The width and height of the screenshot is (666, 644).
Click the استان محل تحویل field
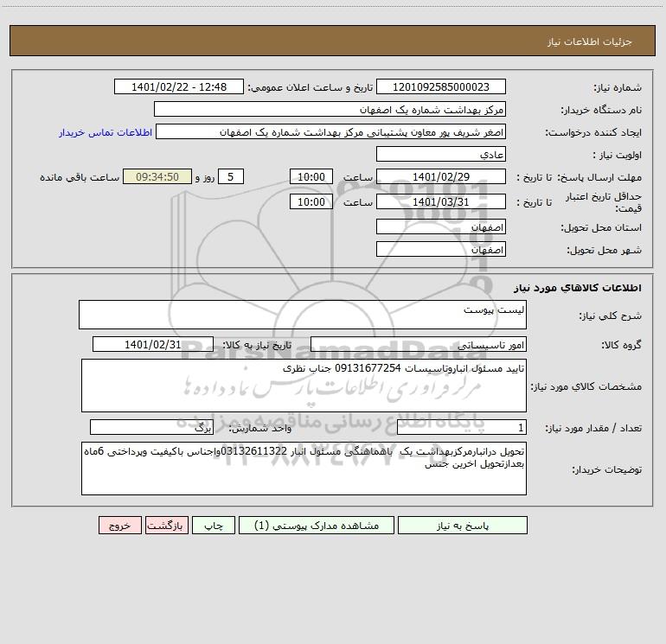[x=441, y=227]
